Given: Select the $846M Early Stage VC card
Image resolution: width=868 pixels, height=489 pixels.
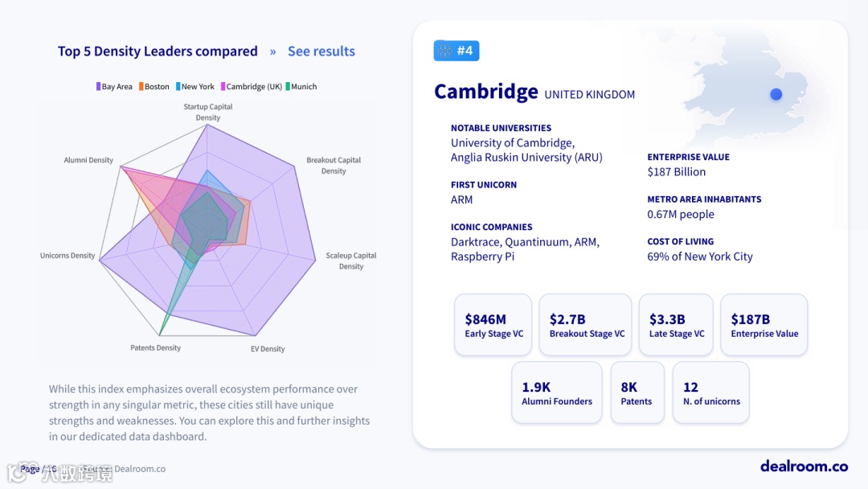Looking at the screenshot, I should click(493, 325).
